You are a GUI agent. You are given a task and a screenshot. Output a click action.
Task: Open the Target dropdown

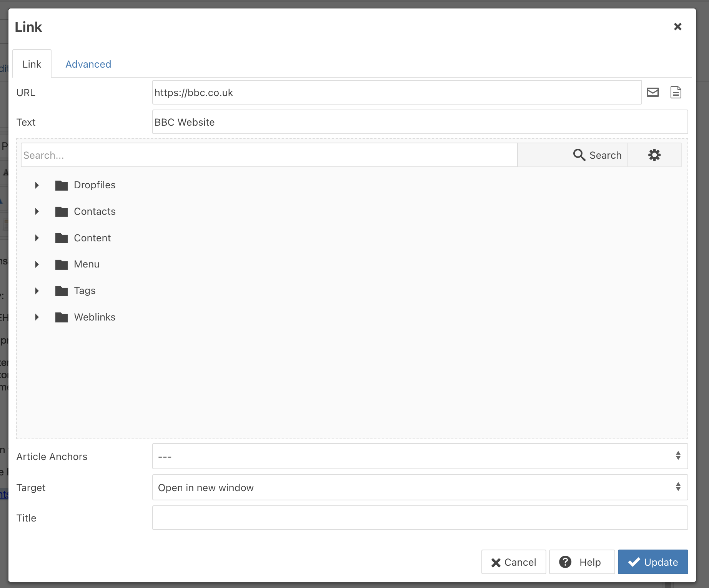(420, 487)
